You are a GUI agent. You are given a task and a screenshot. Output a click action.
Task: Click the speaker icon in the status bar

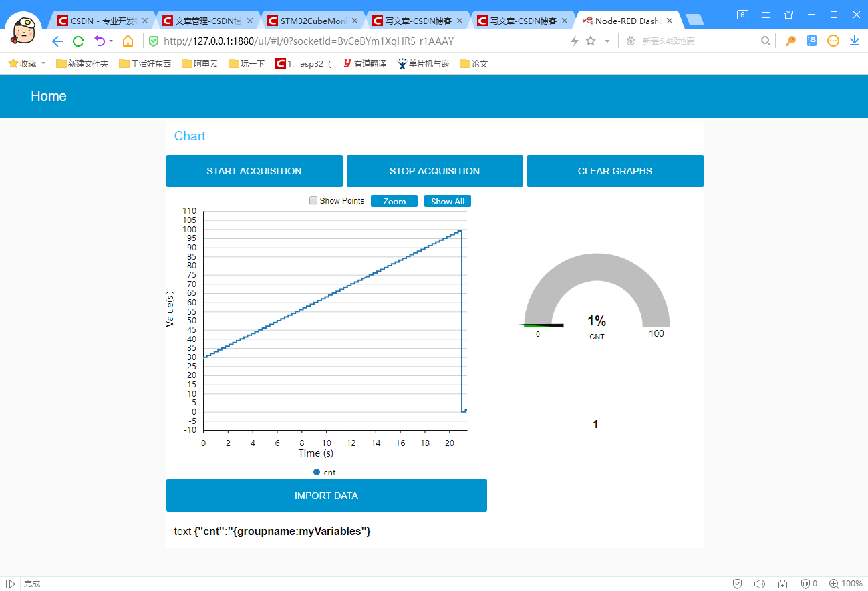[760, 583]
